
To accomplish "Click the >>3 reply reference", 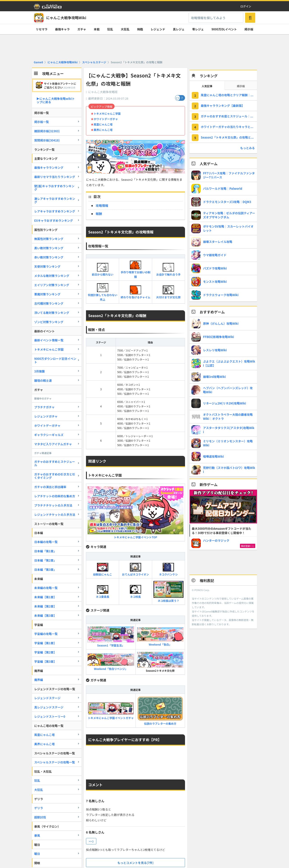I will click(x=91, y=841).
